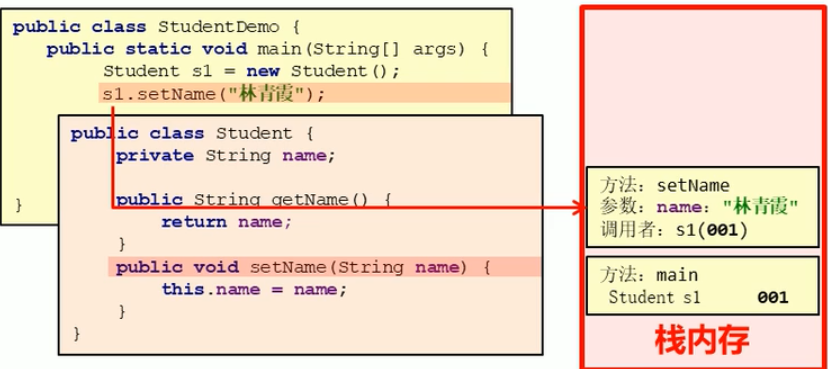Click the '方法: main' stack frame text

tap(649, 275)
